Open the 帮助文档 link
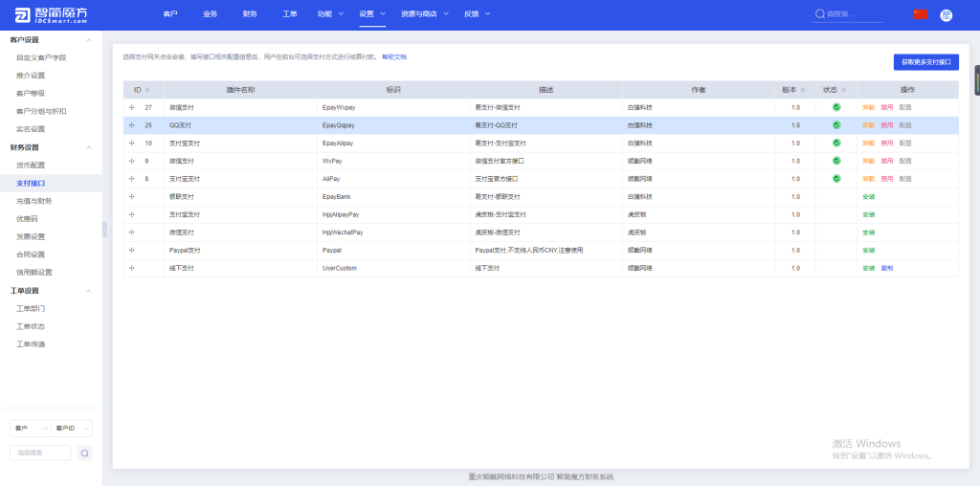This screenshot has height=486, width=980. tap(393, 56)
